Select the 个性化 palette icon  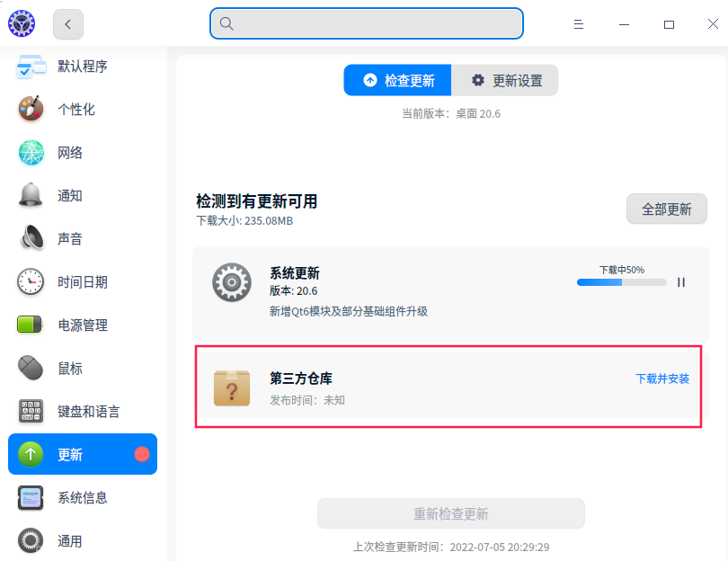31,109
